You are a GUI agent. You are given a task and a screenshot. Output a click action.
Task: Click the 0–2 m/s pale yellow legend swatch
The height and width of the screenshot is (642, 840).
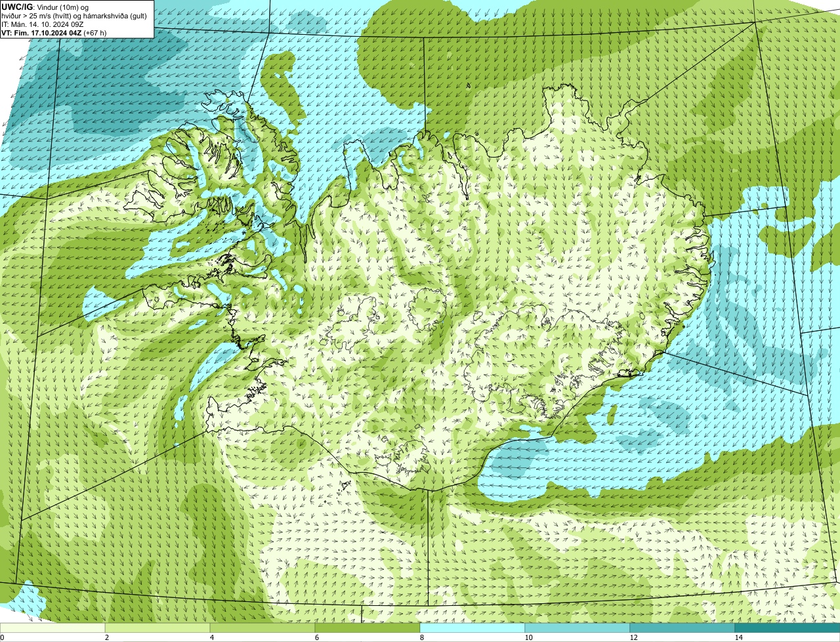[x=52, y=628]
